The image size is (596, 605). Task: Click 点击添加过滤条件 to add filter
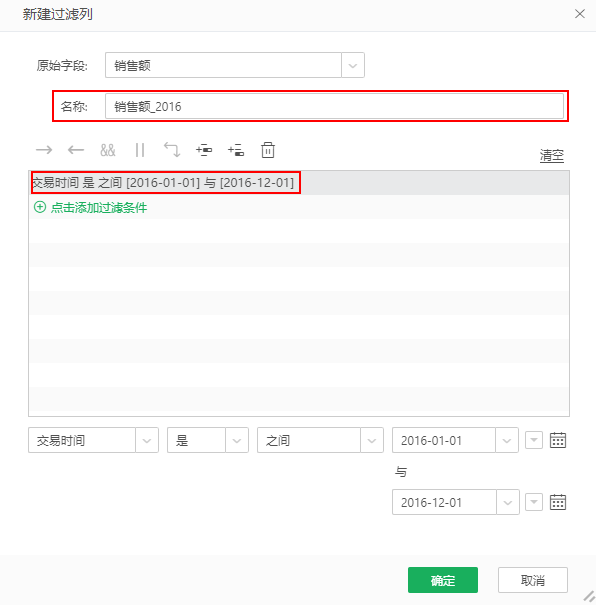(x=99, y=208)
